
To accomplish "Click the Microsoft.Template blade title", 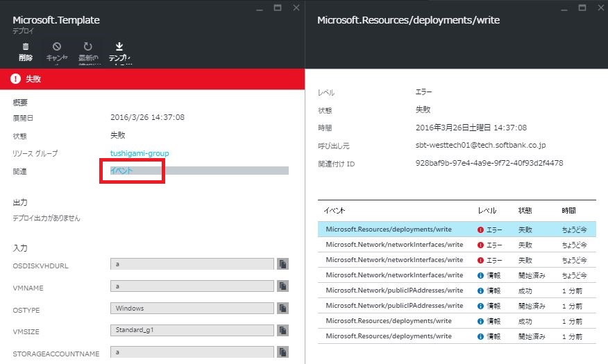I will point(56,20).
